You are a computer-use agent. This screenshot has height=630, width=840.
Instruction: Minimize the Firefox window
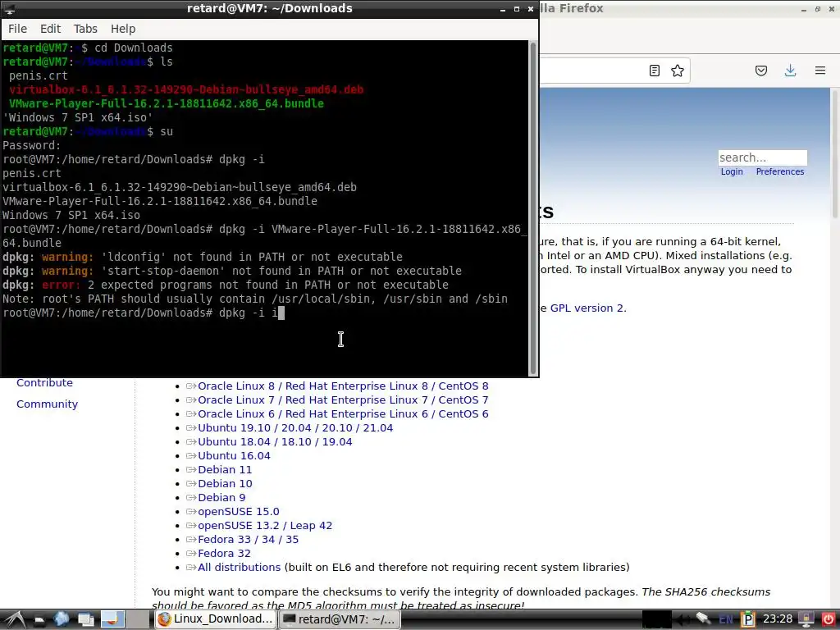tap(804, 9)
